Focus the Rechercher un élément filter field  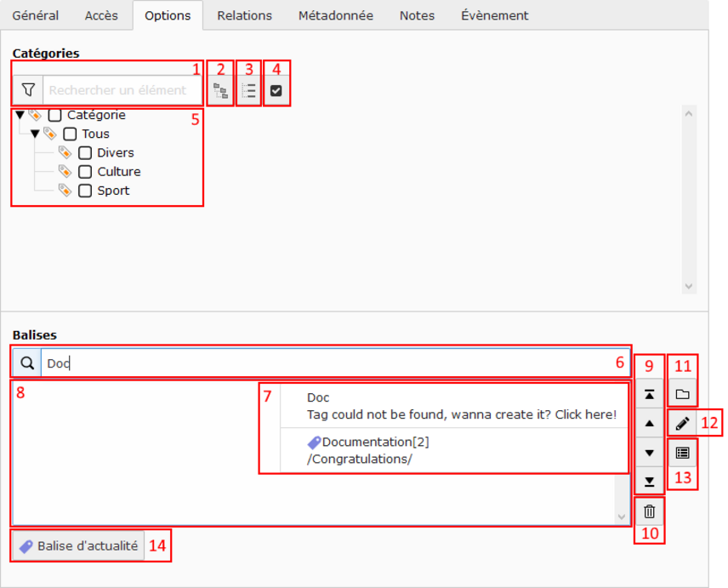tap(122, 90)
